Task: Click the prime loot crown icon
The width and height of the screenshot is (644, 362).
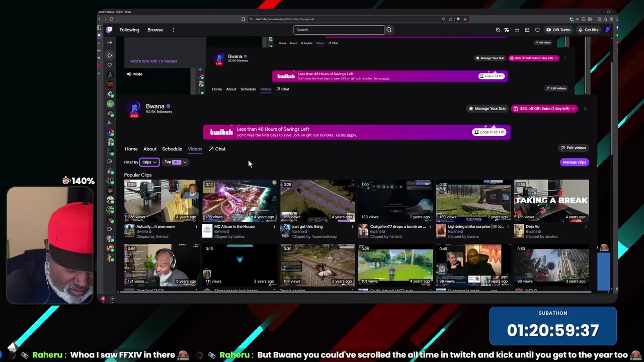Action: 517,30
